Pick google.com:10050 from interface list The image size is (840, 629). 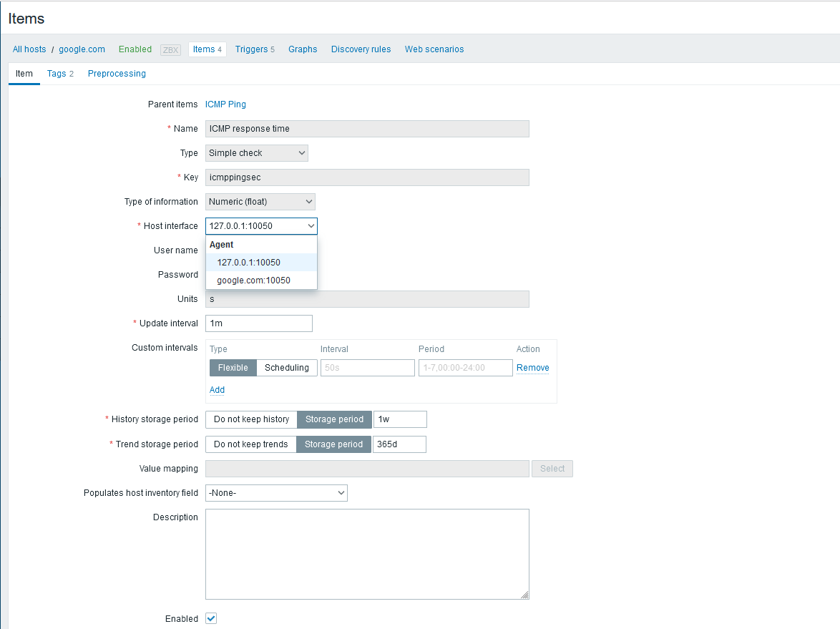click(x=253, y=281)
